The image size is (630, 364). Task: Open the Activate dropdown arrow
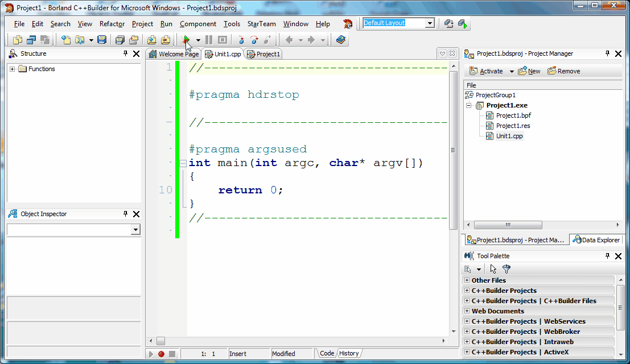point(512,72)
